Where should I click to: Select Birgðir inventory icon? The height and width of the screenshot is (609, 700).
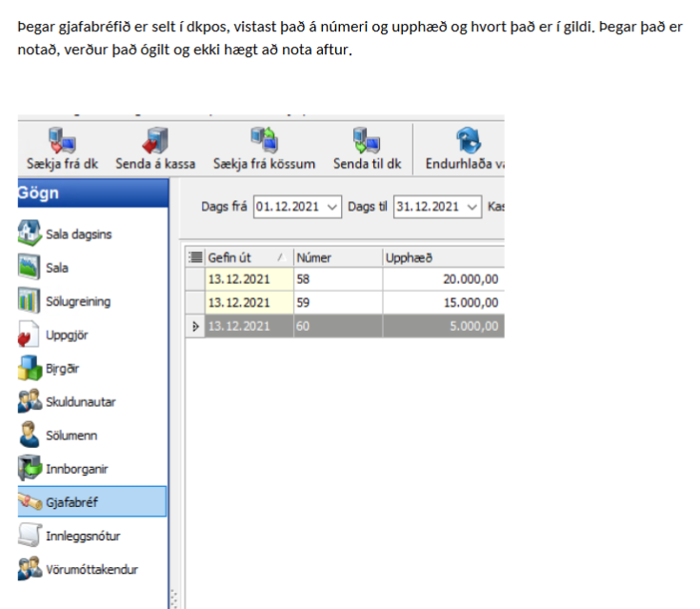tap(30, 368)
